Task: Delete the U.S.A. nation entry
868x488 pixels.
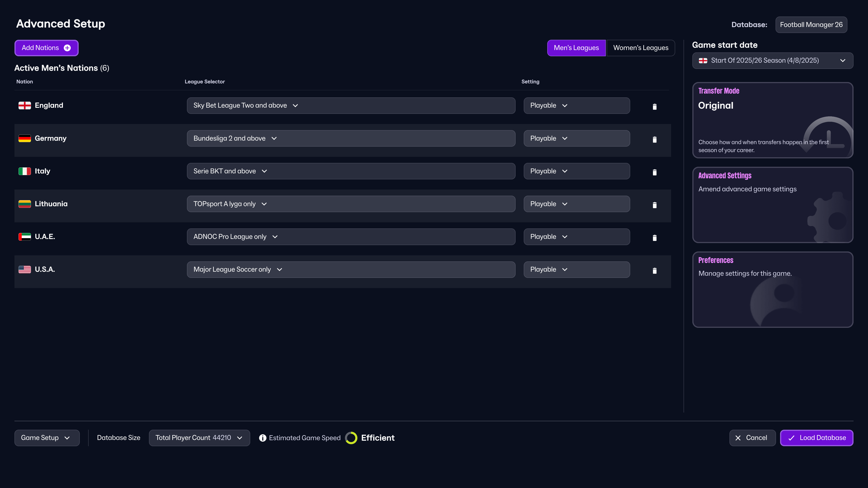Action: (654, 271)
